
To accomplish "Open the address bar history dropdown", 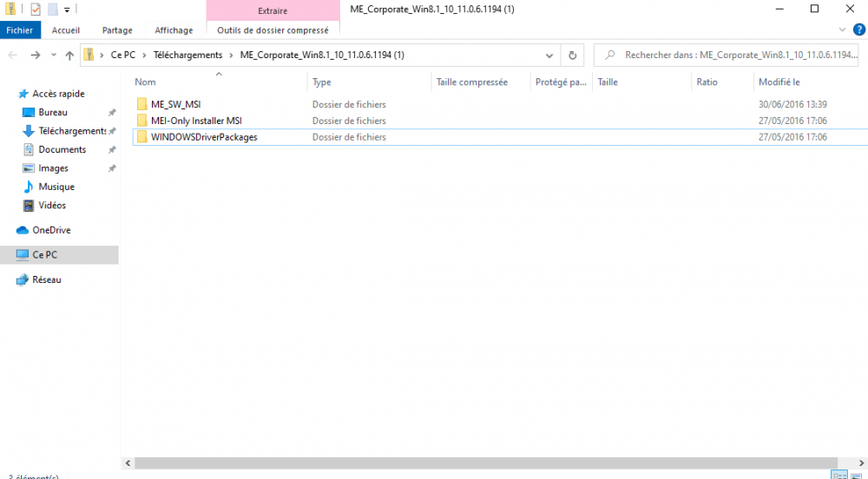I will point(549,55).
